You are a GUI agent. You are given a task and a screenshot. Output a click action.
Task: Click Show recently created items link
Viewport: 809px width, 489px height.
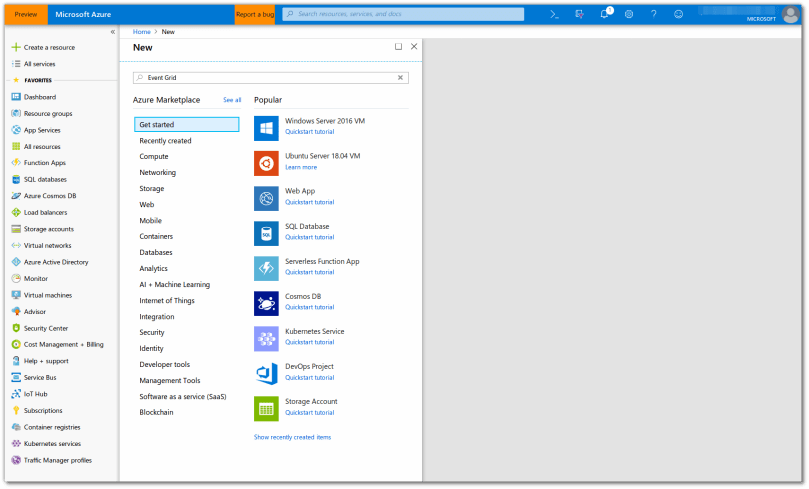pos(292,437)
